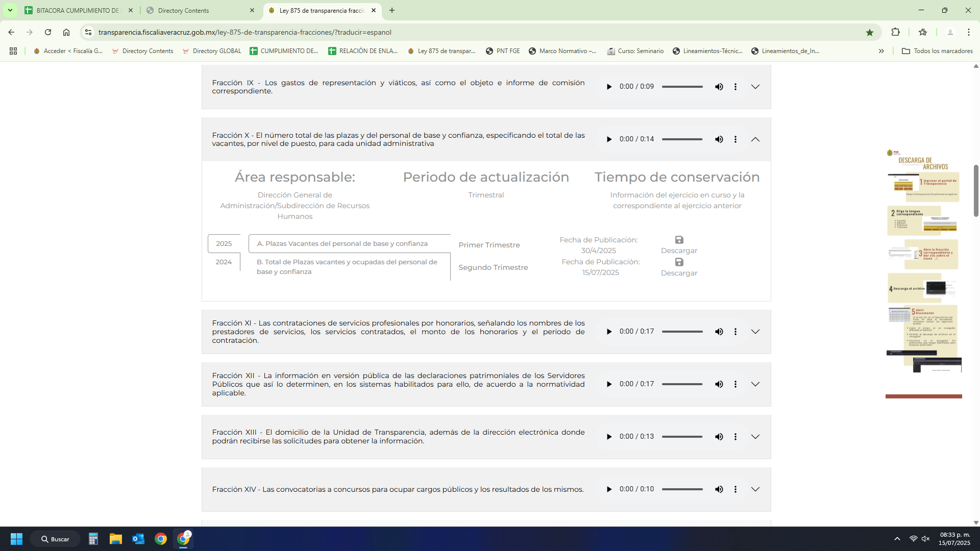Mute the Fracción XI audio player
The width and height of the screenshot is (980, 551).
pyautogui.click(x=719, y=332)
